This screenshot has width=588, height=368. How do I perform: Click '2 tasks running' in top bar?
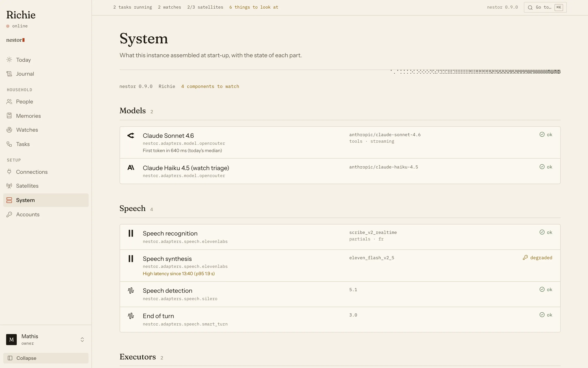[133, 7]
